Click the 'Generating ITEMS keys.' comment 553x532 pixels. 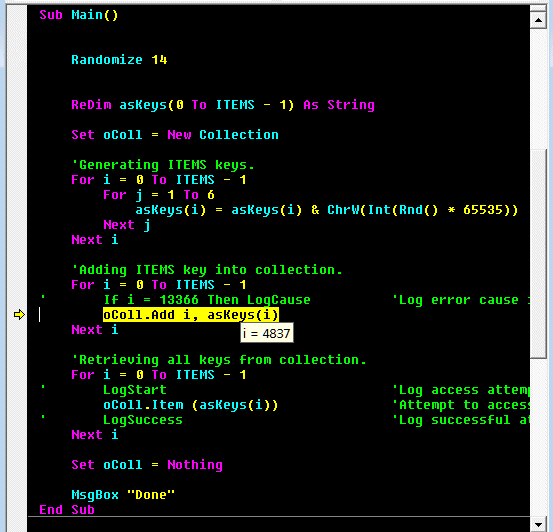[163, 165]
